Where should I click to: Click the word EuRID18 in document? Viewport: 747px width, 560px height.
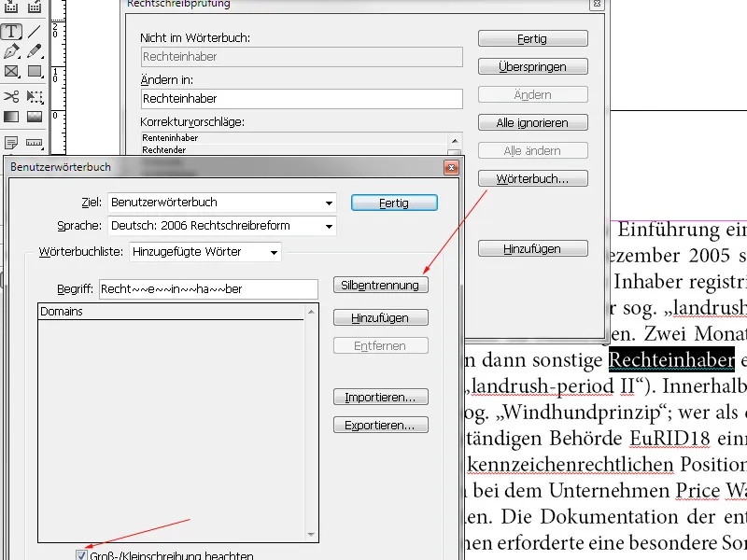669,438
